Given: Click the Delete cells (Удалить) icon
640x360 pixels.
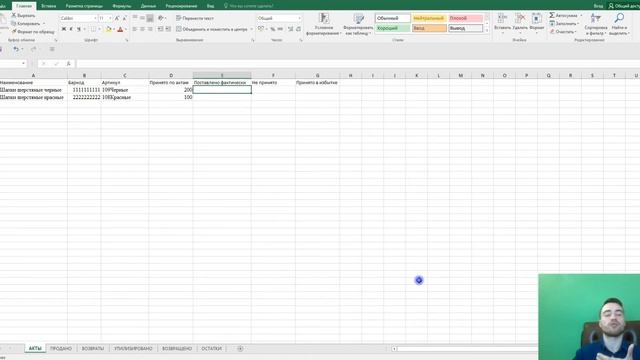Looking at the screenshot, I should (x=520, y=18).
